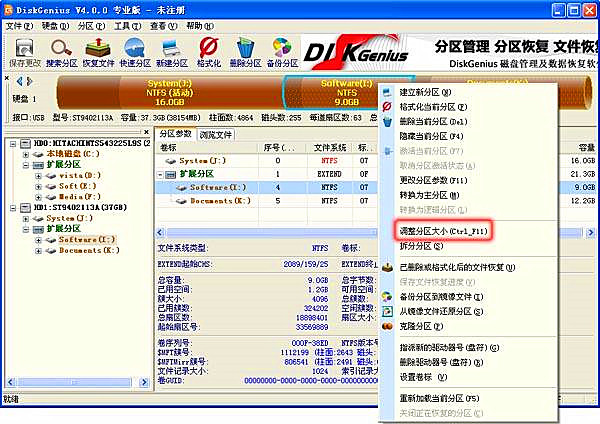Choose 隐藏当前分区 (F4) from context menu
Screen dimensions: 600x424
click(x=467, y=136)
